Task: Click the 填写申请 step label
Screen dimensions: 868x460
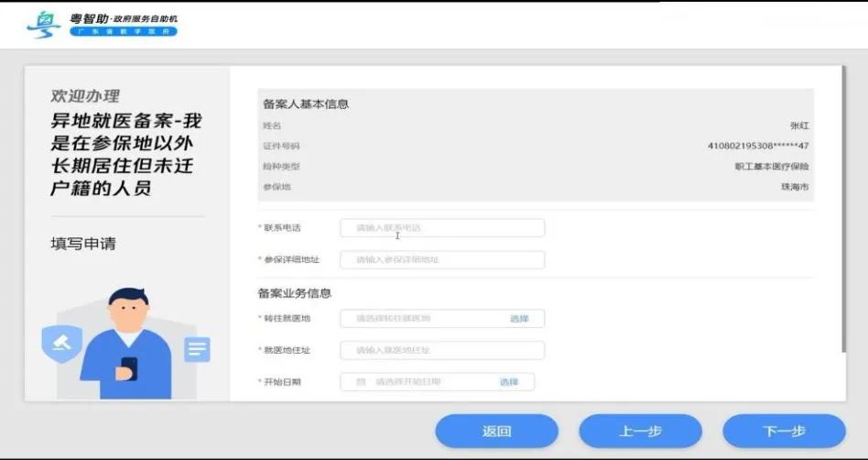Action: coord(83,244)
